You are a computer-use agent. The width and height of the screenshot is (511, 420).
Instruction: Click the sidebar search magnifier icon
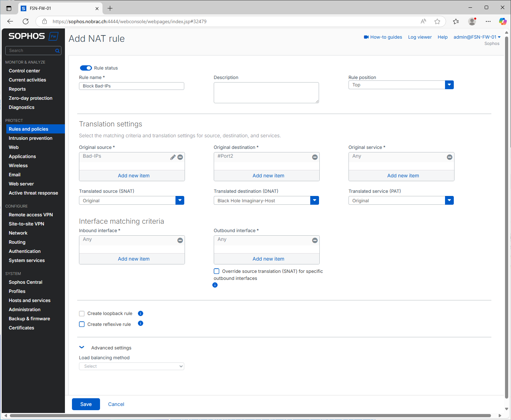point(57,51)
